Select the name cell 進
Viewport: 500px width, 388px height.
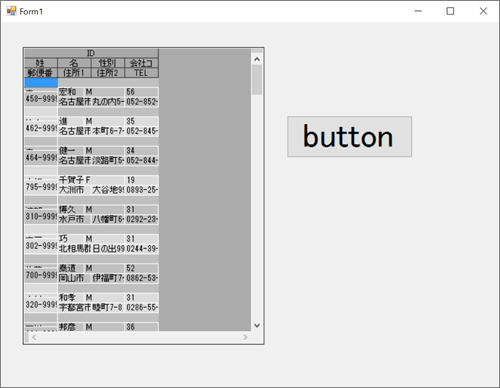tap(71, 121)
